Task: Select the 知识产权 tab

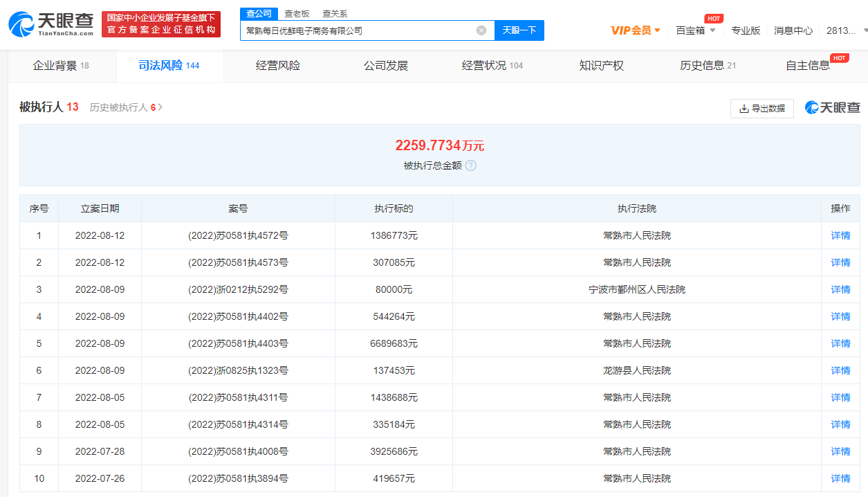Action: 601,66
